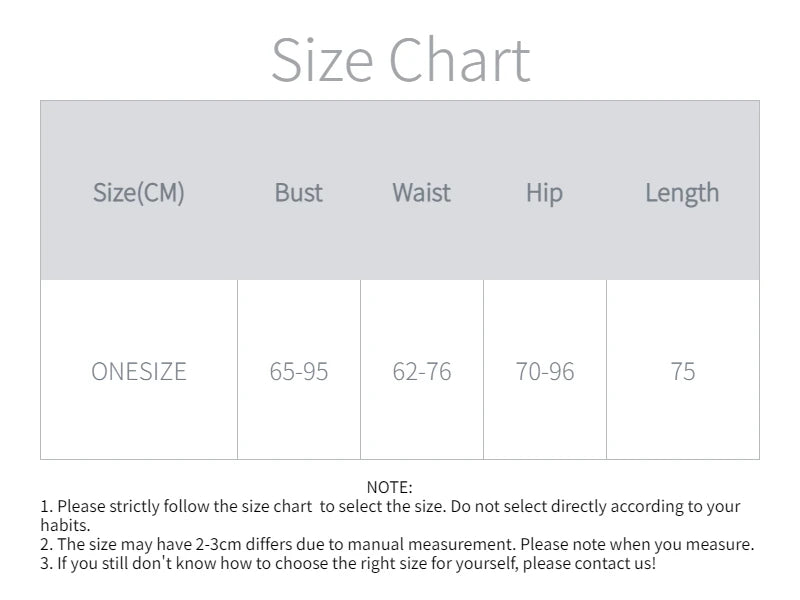Select the bust value 65-95
The image size is (800, 600).
[299, 372]
